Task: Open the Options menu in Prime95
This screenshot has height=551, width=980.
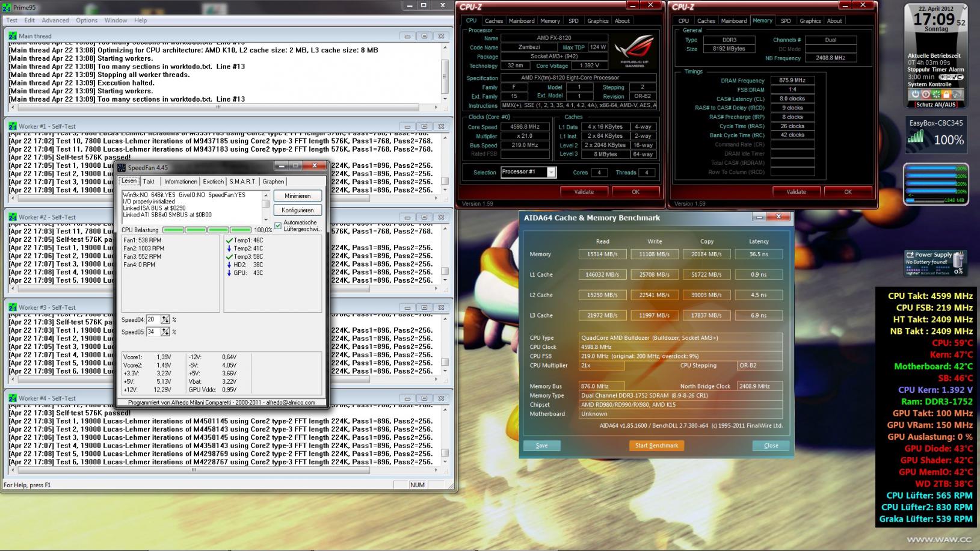Action: point(87,20)
